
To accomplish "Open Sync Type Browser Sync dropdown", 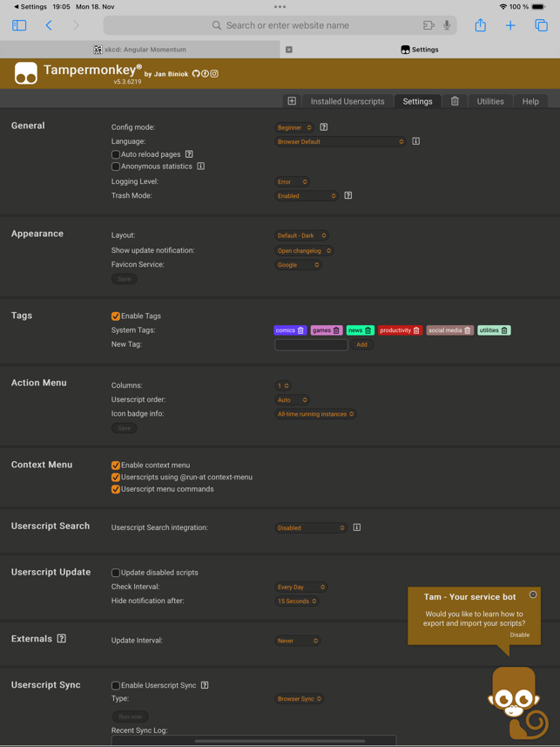I will click(x=300, y=699).
